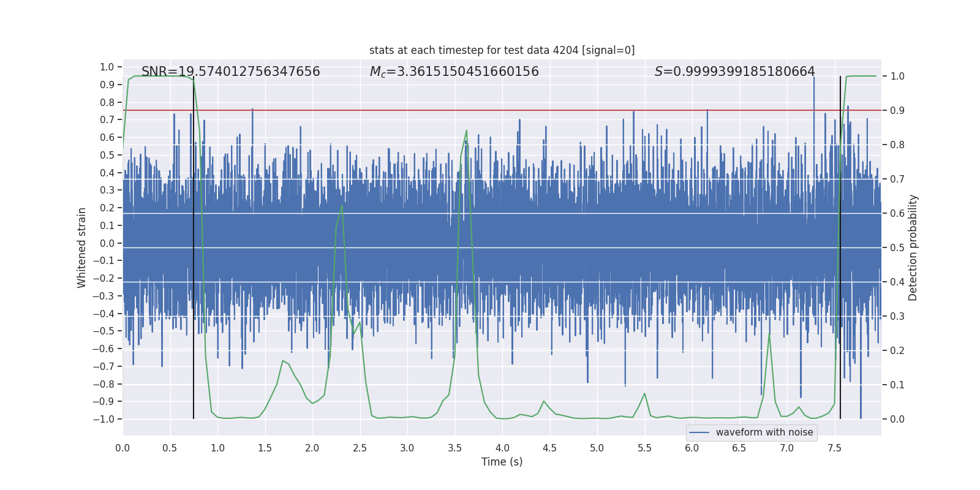Click the 0.5 tick on the whitened strain axis
980x490 pixels.
click(107, 155)
